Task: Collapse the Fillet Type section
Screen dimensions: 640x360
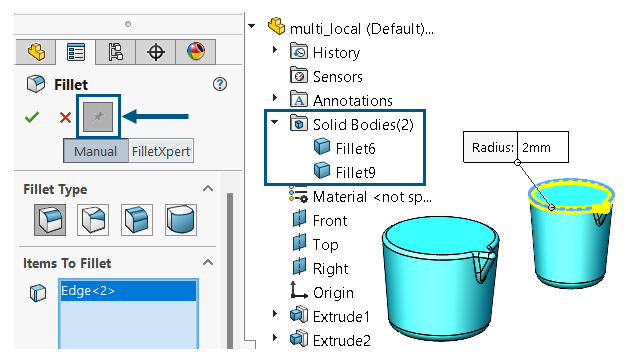Action: click(208, 189)
